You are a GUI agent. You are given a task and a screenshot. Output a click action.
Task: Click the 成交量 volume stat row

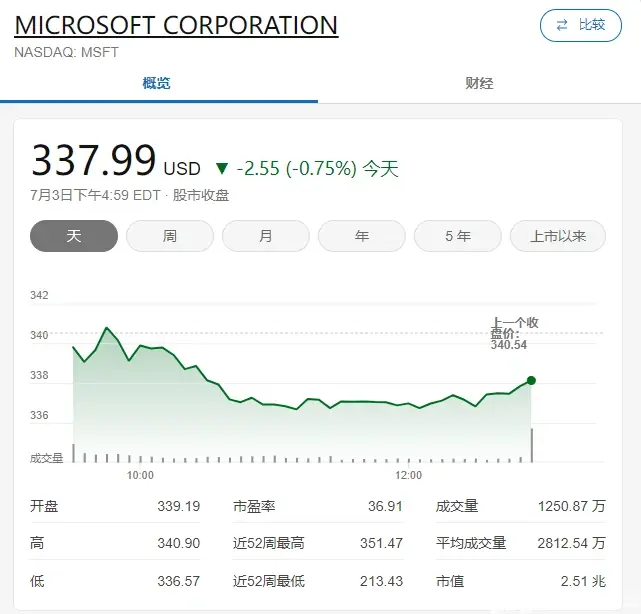tap(520, 506)
